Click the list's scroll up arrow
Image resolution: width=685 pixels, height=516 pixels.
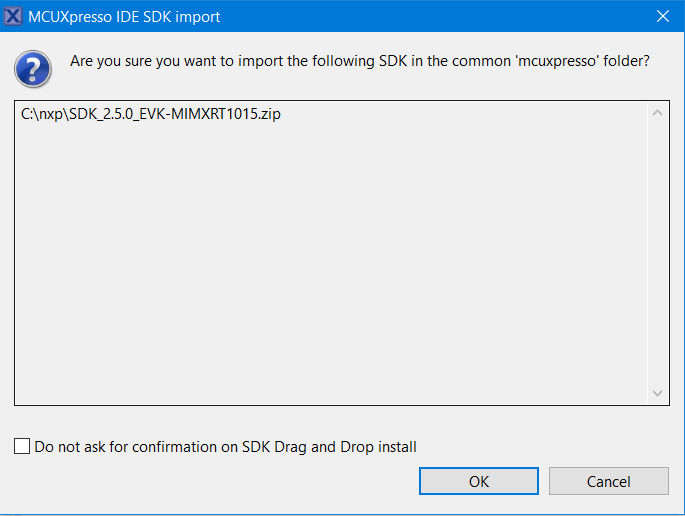coord(657,113)
